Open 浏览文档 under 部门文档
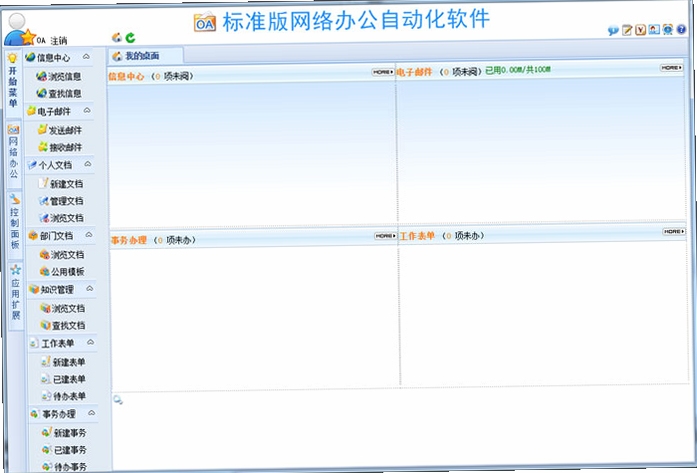 (x=62, y=255)
